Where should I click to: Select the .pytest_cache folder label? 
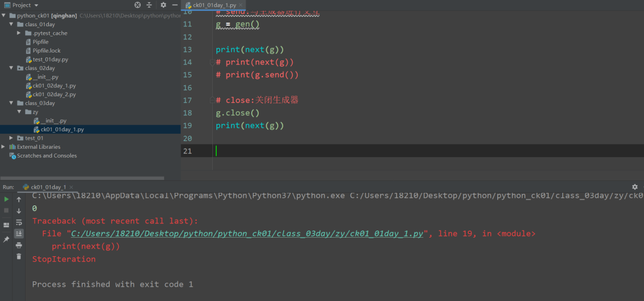coord(49,33)
